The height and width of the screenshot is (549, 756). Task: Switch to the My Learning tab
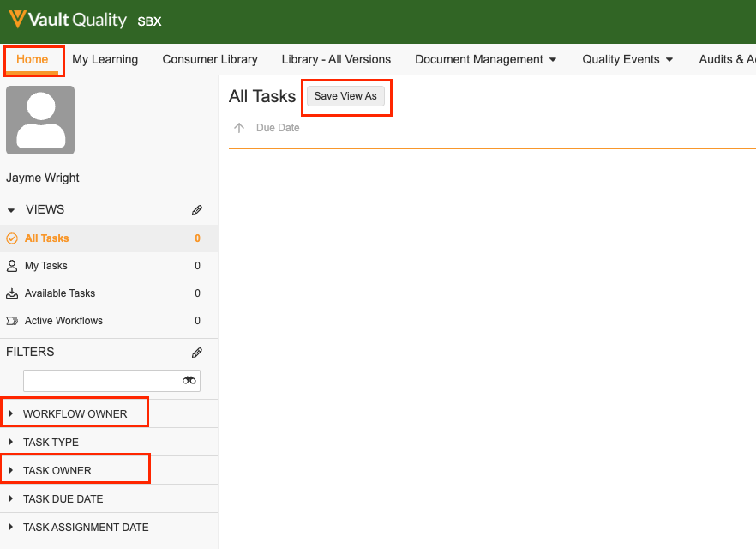105,59
